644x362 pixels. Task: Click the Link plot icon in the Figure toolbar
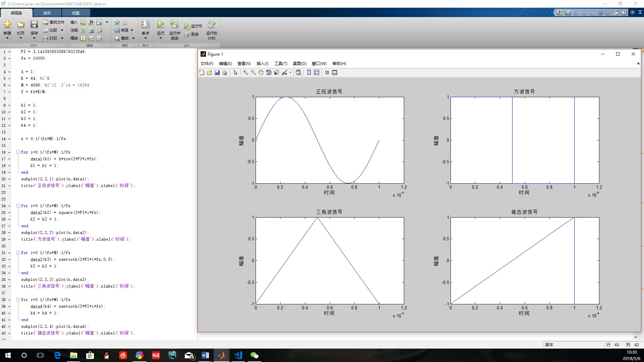pyautogui.click(x=298, y=73)
